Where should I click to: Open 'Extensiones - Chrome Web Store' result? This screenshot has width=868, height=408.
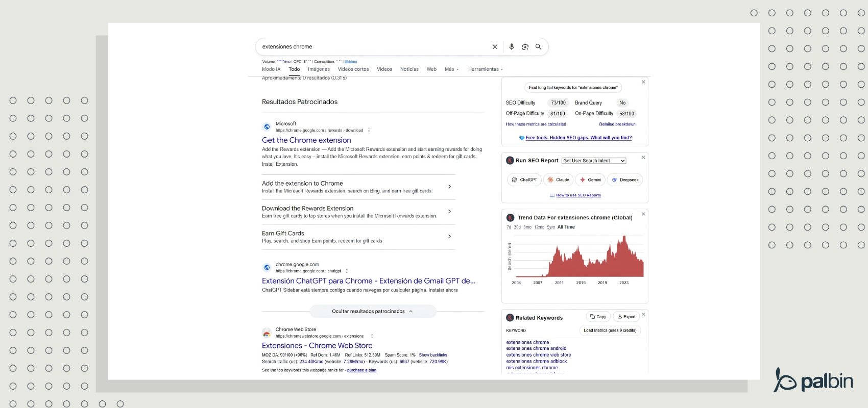317,346
